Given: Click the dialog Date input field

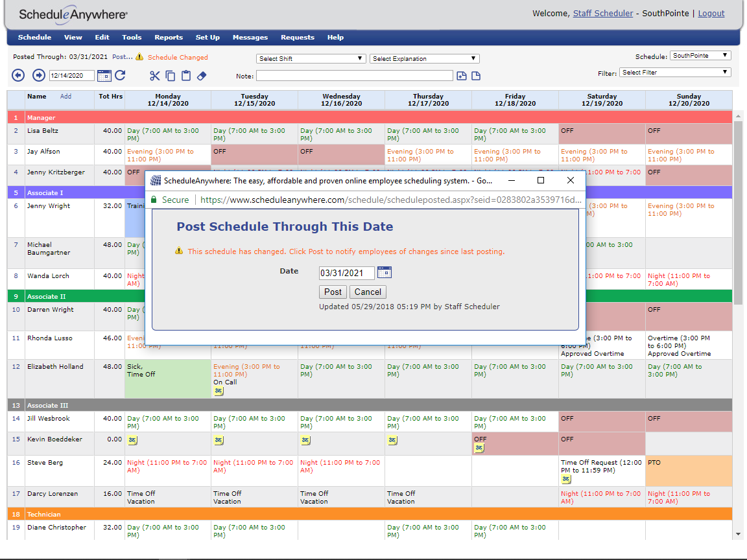Looking at the screenshot, I should 346,273.
